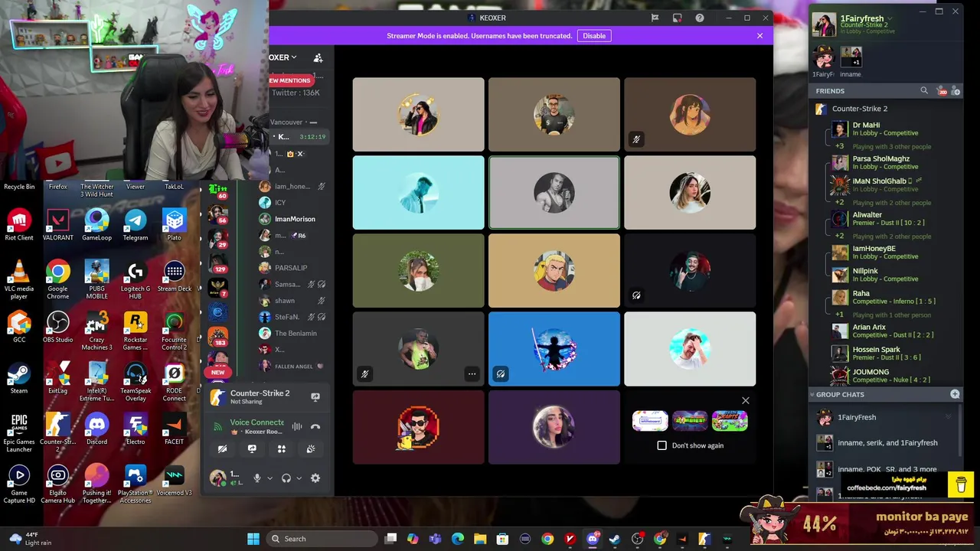Create a new group chat with the plus icon
Viewport: 980px width, 551px height.
tap(955, 394)
